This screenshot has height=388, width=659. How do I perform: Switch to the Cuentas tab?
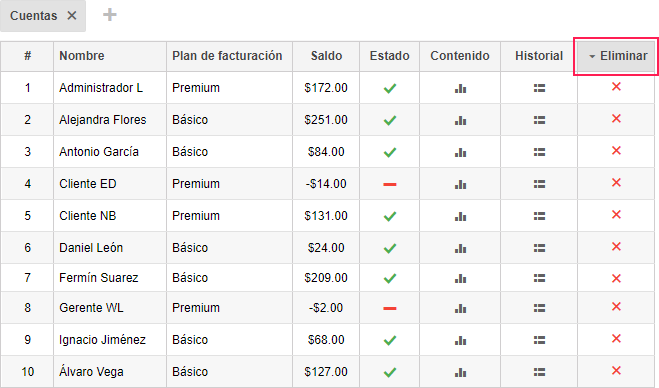pos(34,16)
